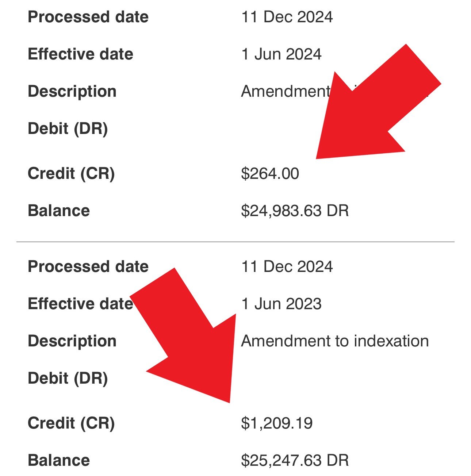471x476 pixels.
Task: Click the Credit (CR) label beside $1,209.19
Action: (71, 423)
